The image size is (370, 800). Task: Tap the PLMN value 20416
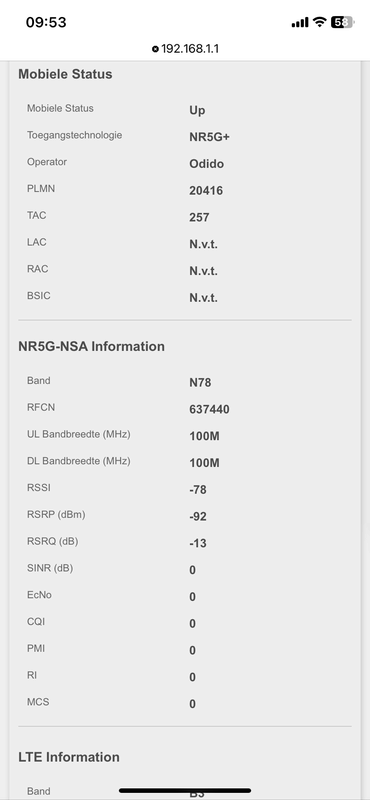(206, 191)
